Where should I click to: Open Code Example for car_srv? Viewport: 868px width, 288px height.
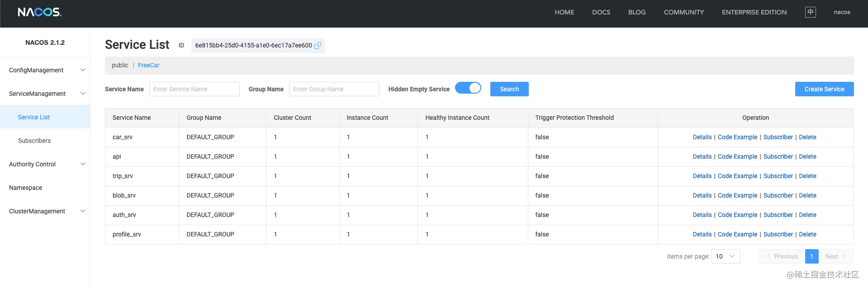(x=737, y=137)
